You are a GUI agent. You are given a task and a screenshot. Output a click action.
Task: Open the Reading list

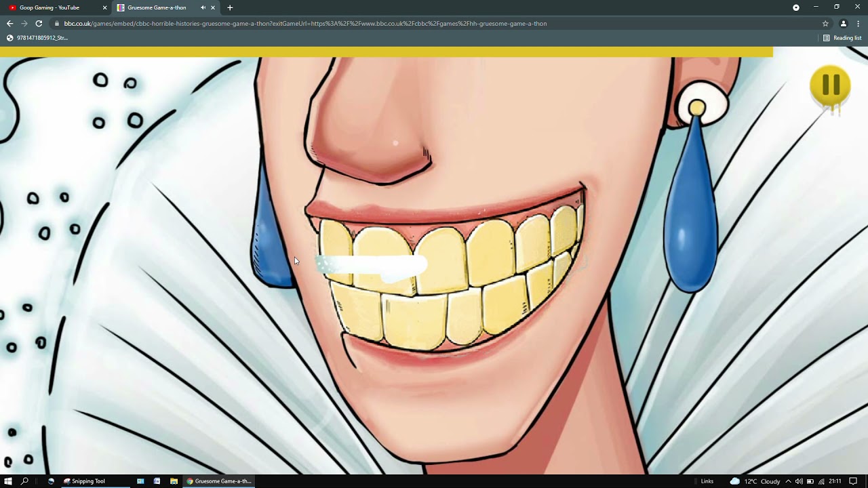pos(842,38)
